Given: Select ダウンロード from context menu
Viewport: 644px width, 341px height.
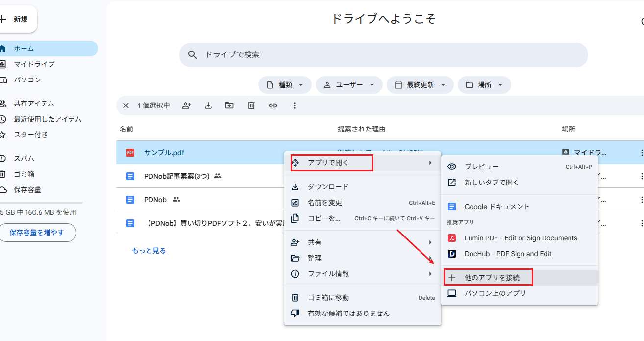Looking at the screenshot, I should pyautogui.click(x=363, y=187).
